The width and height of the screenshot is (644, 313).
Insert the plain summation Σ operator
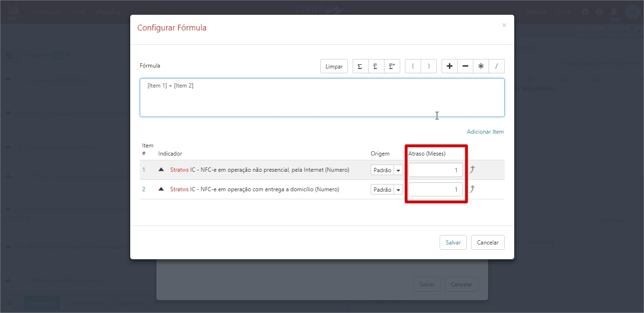point(360,67)
